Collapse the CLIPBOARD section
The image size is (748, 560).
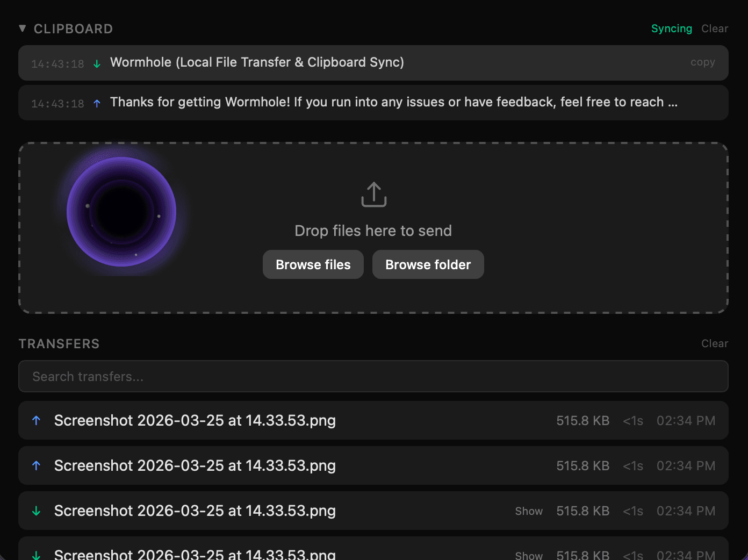(22, 28)
